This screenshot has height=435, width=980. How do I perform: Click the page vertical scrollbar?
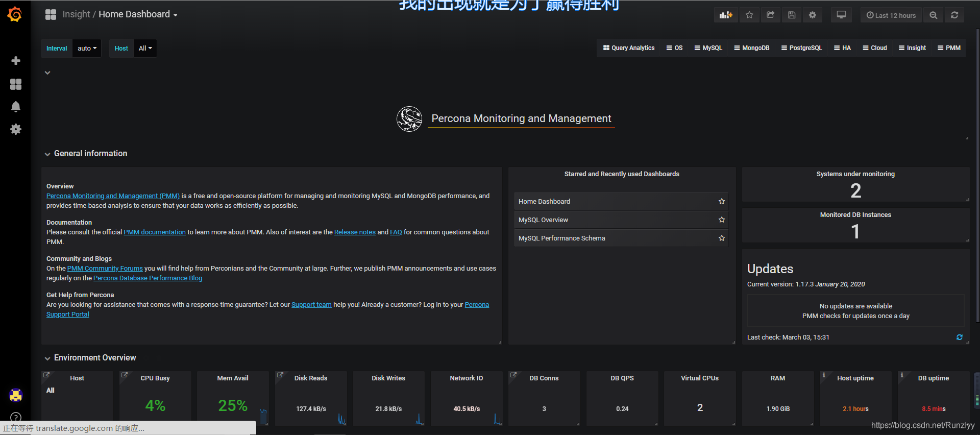pos(977,176)
